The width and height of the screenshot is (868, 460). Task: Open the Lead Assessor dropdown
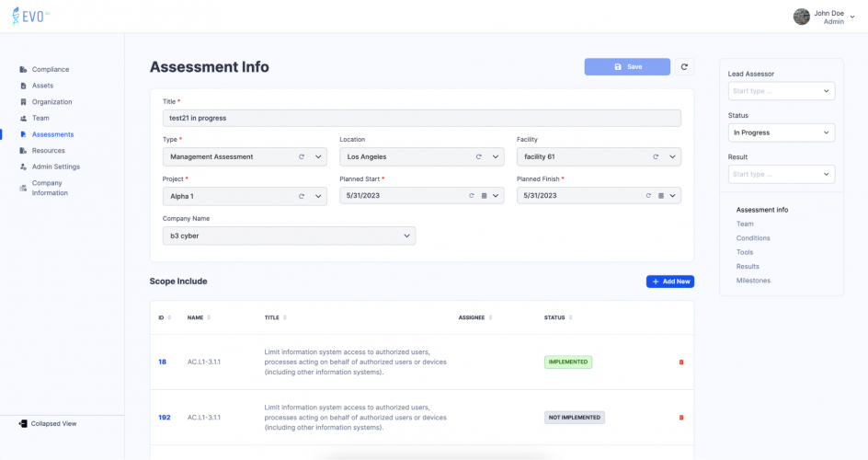pos(781,91)
